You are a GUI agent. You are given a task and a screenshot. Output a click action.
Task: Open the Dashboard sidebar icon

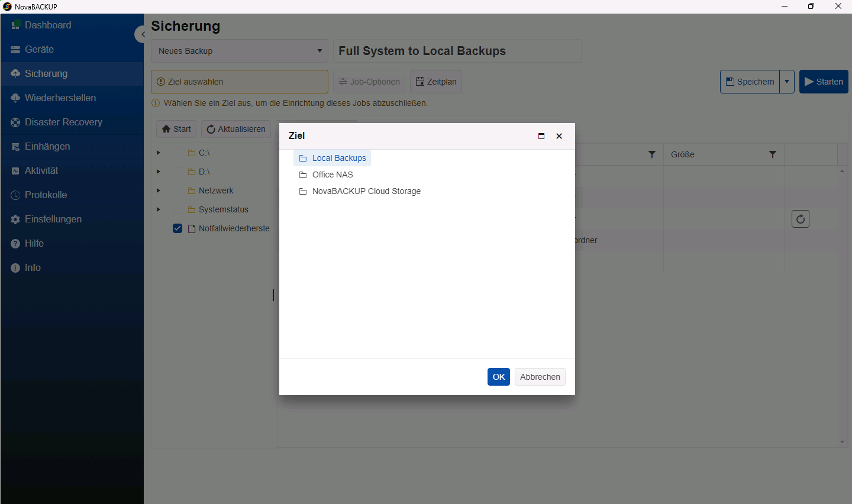point(15,25)
